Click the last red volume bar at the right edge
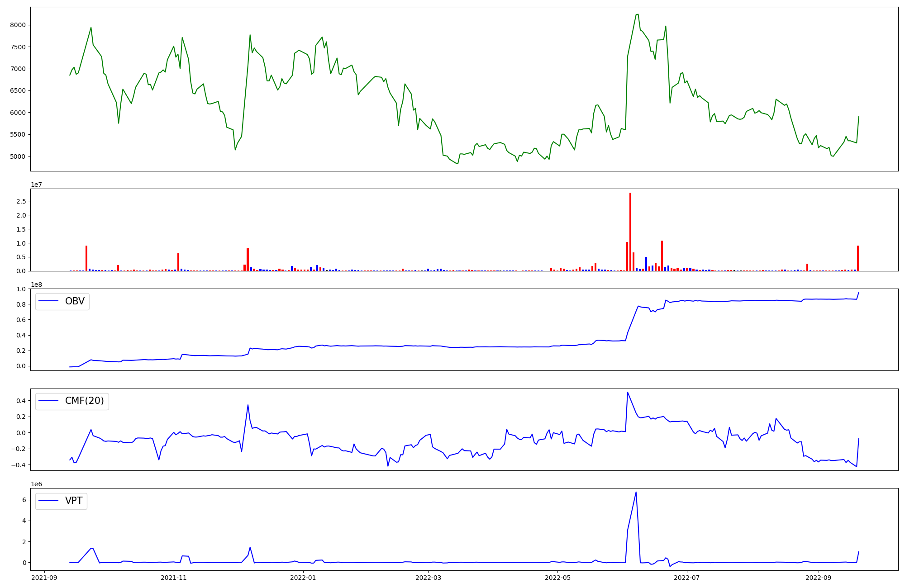Screen dimensions: 905x588 (x=858, y=258)
